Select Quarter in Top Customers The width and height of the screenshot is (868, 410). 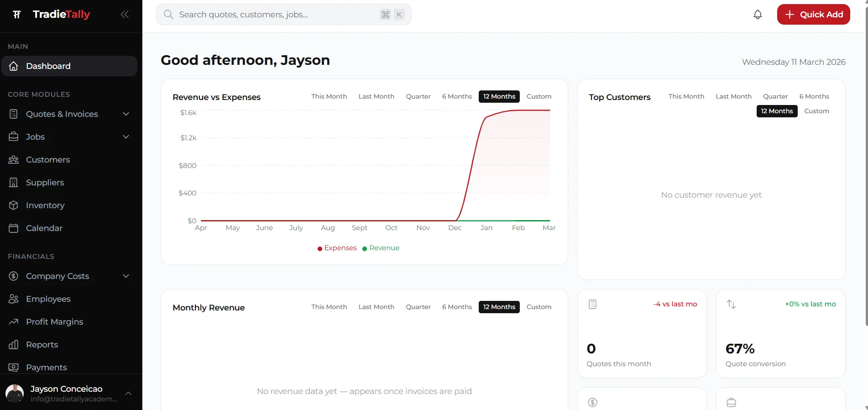pos(775,96)
